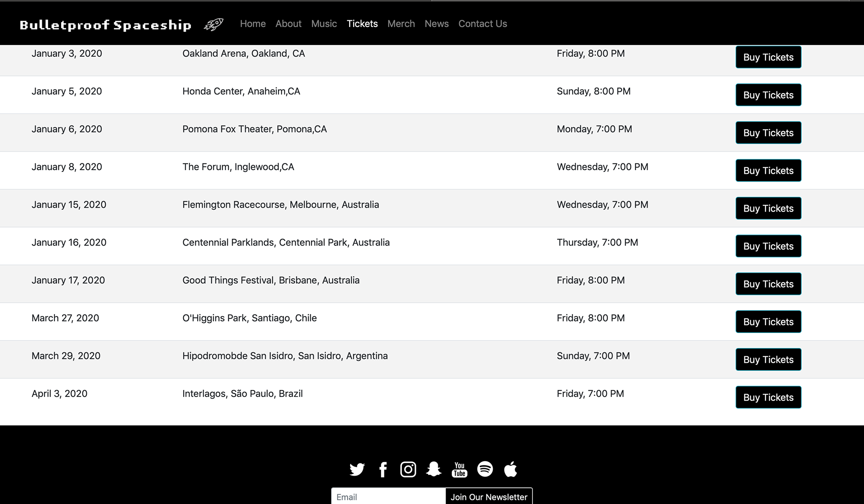This screenshot has height=504, width=864.
Task: Visit the Instagram profile icon
Action: tap(408, 469)
